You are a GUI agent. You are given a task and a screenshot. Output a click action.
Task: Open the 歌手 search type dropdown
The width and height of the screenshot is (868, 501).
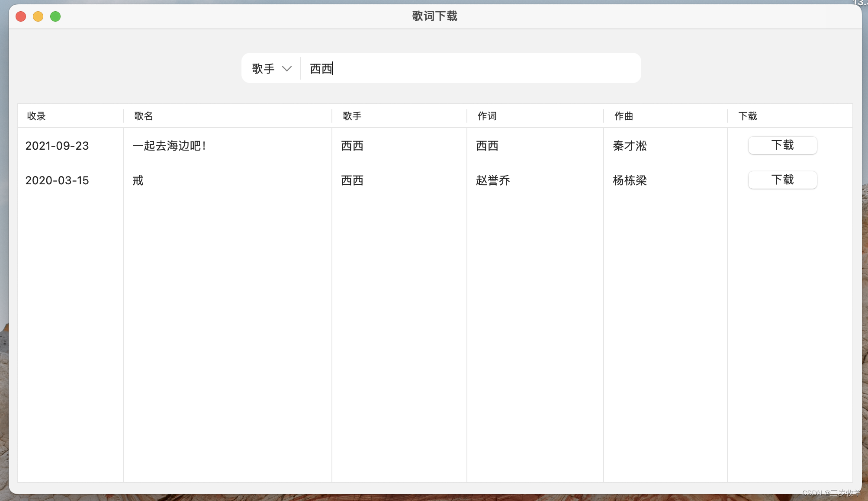pyautogui.click(x=271, y=68)
